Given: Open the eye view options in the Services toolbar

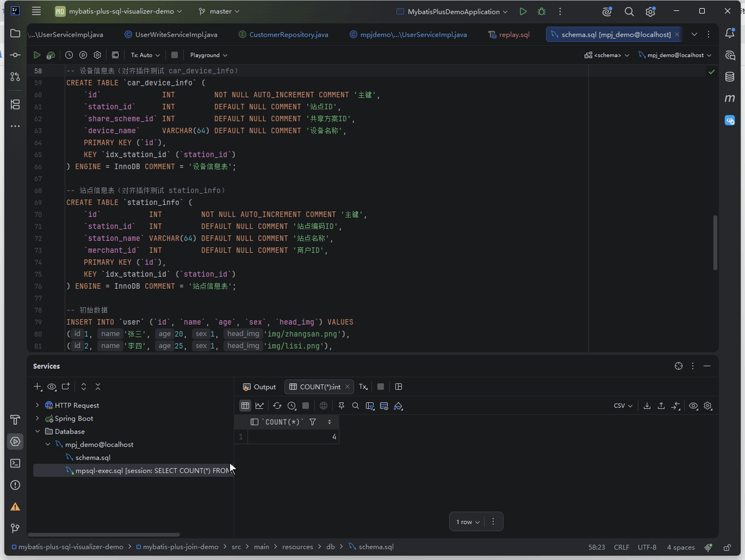Looking at the screenshot, I should (52, 387).
